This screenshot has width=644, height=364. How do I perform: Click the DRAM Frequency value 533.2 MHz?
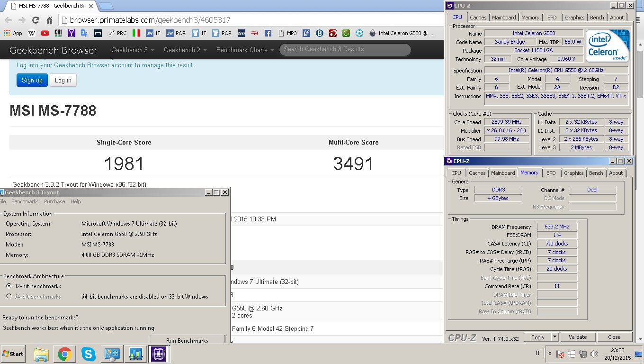tap(557, 227)
